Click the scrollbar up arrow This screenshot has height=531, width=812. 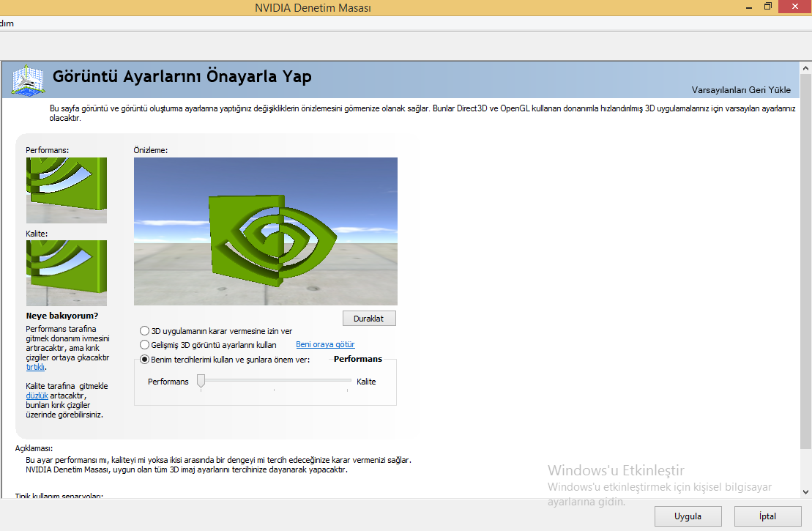[x=806, y=68]
